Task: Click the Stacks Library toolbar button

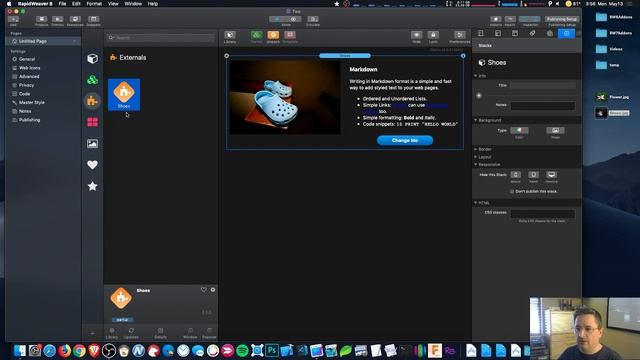Action: coord(230,35)
